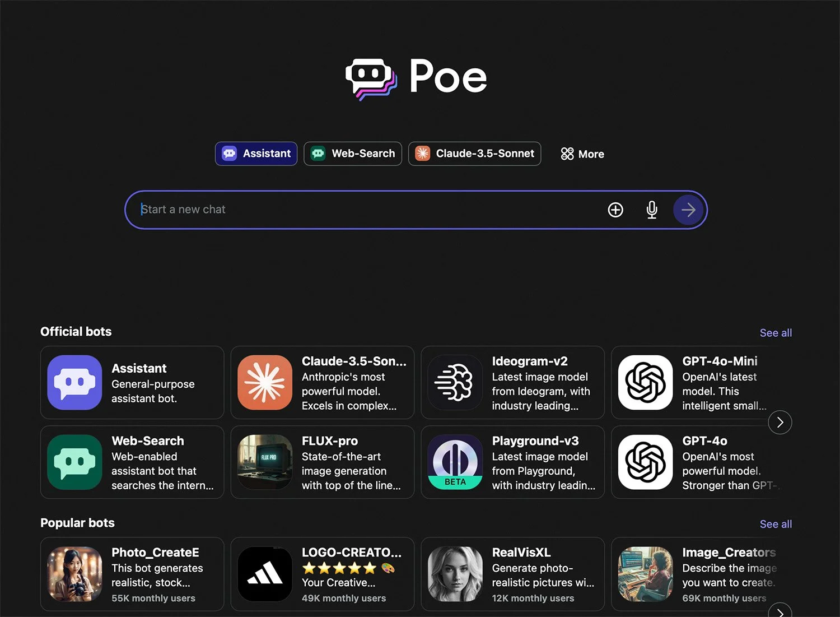Screen dimensions: 840x617
Task: Click the Official bots section heading
Action: (76, 332)
